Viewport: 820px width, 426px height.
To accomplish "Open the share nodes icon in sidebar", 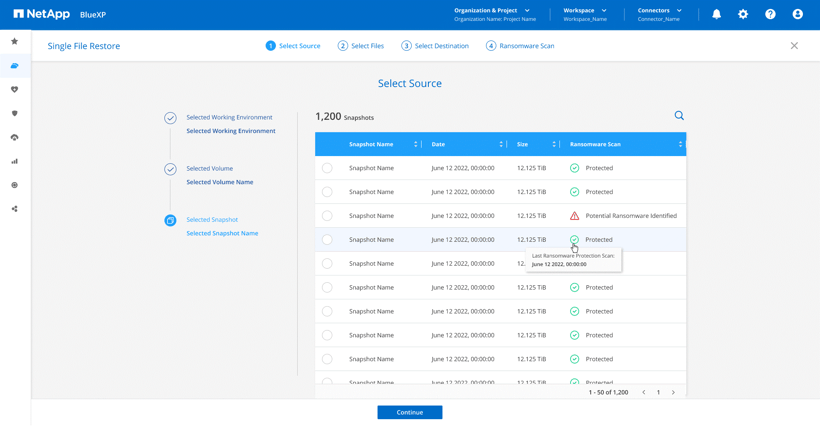I will tap(14, 209).
